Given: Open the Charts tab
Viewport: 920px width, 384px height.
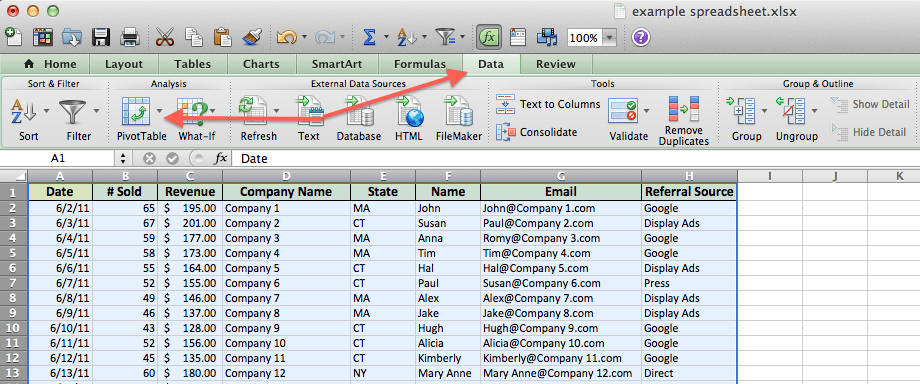Looking at the screenshot, I should (x=261, y=65).
